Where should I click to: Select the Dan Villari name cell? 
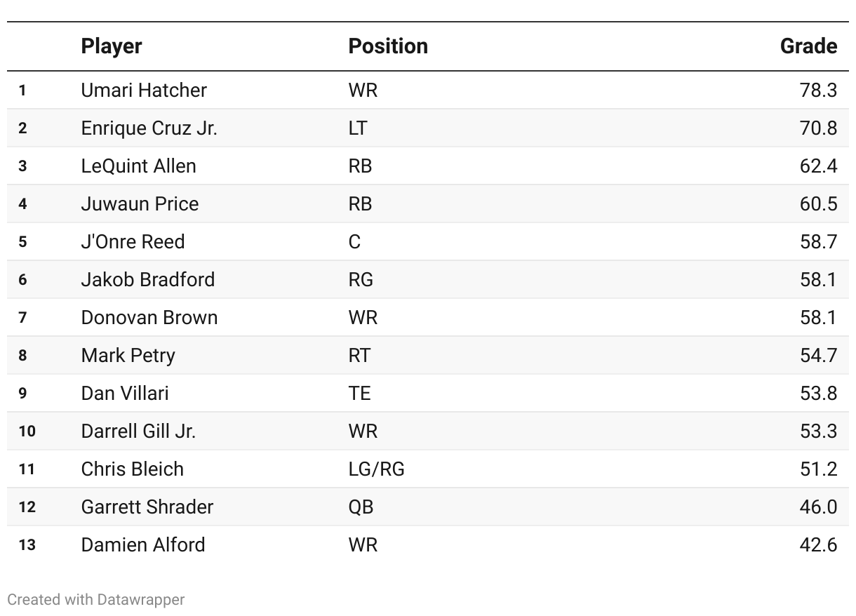125,394
